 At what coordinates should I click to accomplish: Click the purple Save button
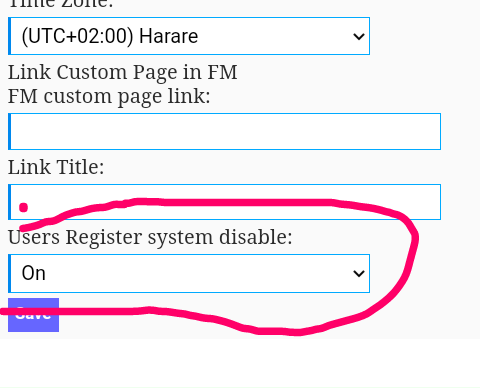click(33, 315)
